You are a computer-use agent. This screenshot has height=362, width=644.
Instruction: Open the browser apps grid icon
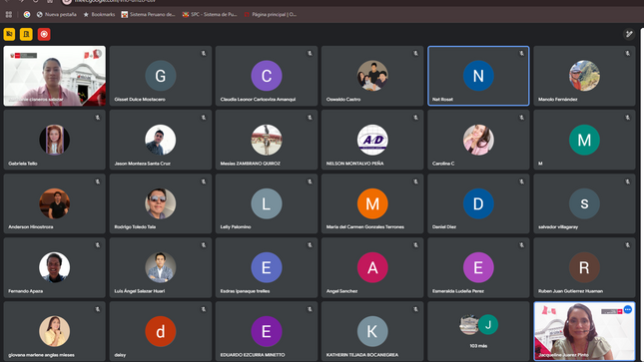tap(9, 14)
